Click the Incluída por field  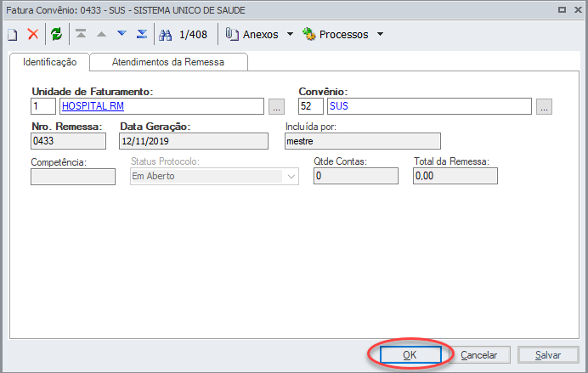(x=363, y=141)
